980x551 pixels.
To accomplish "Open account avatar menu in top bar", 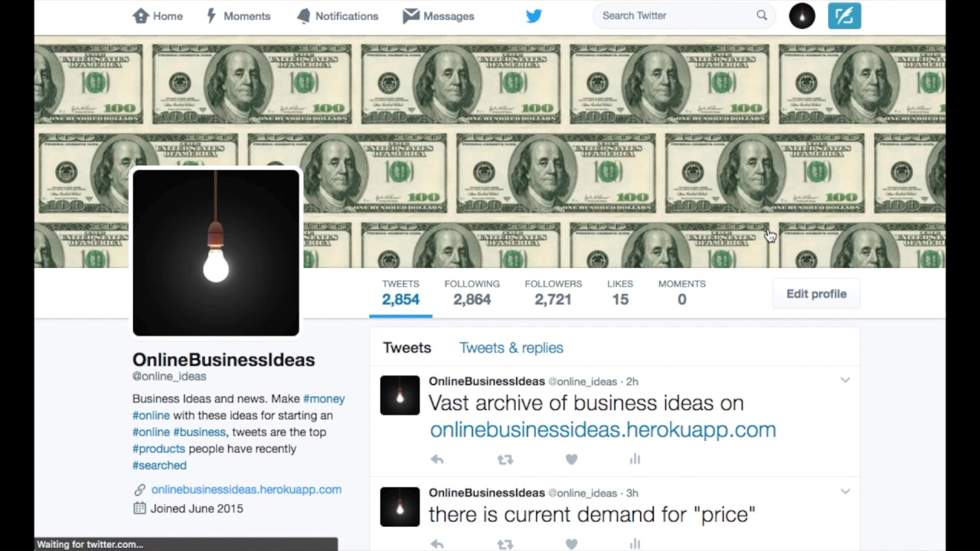I will pos(802,15).
